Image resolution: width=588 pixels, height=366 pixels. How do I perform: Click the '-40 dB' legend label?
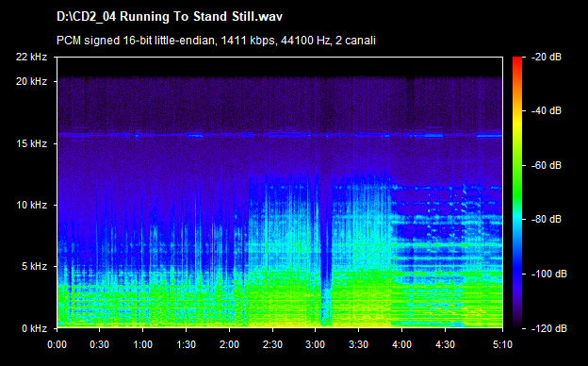[547, 110]
